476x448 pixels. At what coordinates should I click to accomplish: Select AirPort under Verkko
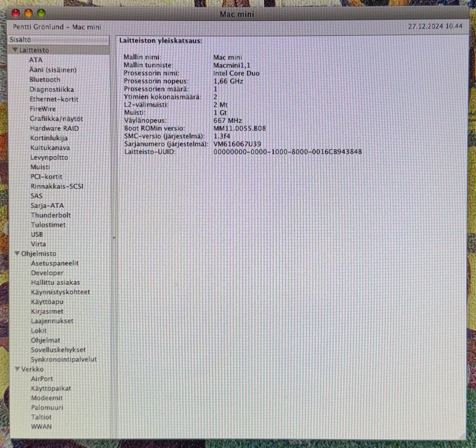[x=42, y=379]
